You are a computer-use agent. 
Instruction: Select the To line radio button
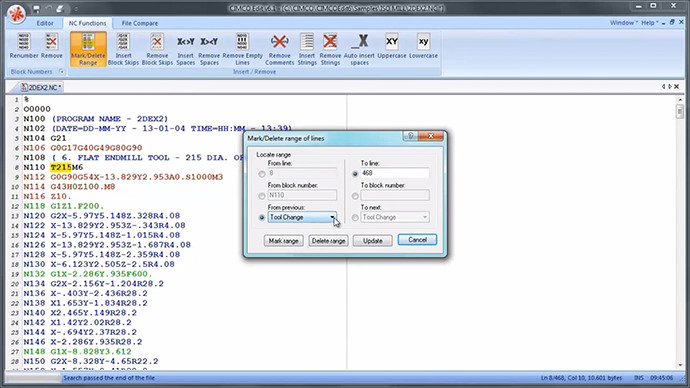tap(355, 174)
